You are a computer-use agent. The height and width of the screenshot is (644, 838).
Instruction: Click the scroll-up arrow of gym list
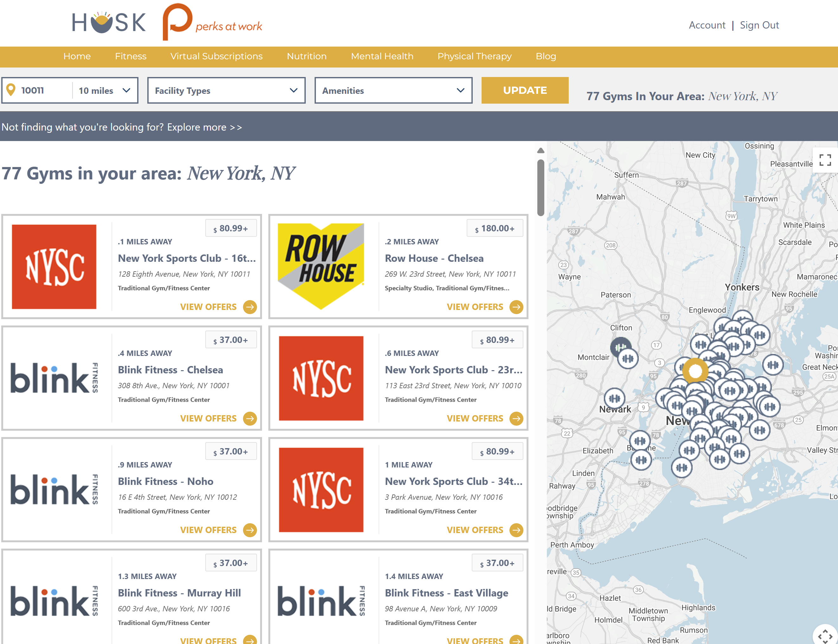tap(541, 151)
